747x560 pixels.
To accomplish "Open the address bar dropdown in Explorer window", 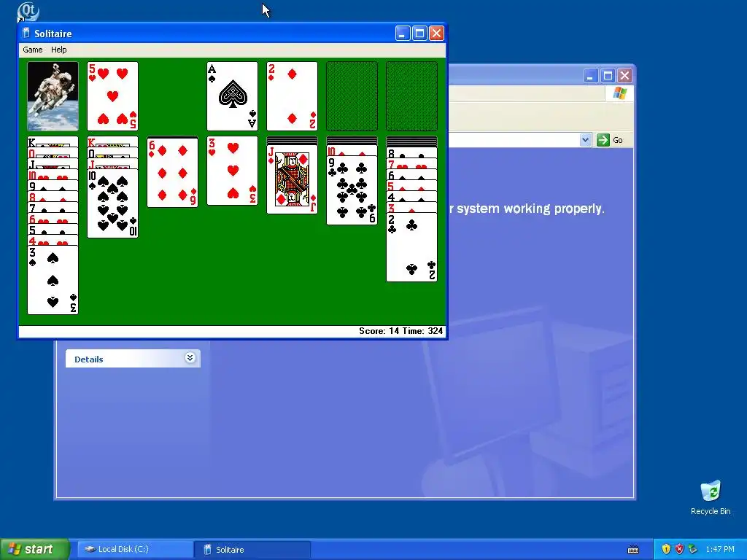I will tap(585, 140).
